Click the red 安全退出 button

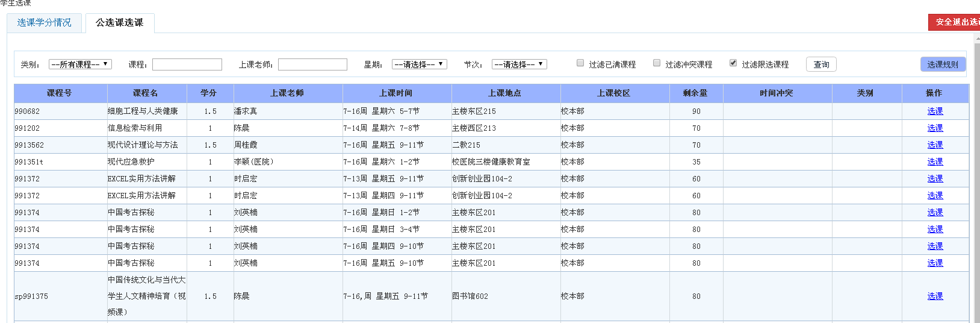pyautogui.click(x=955, y=22)
